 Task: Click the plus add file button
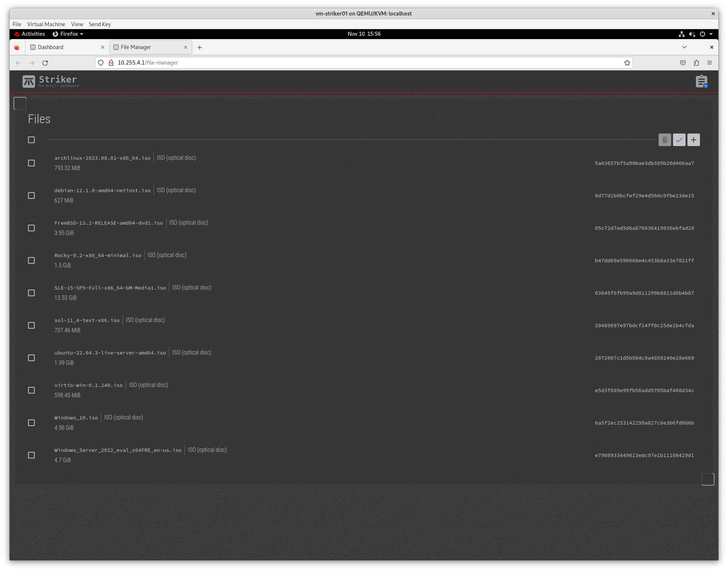click(x=693, y=140)
